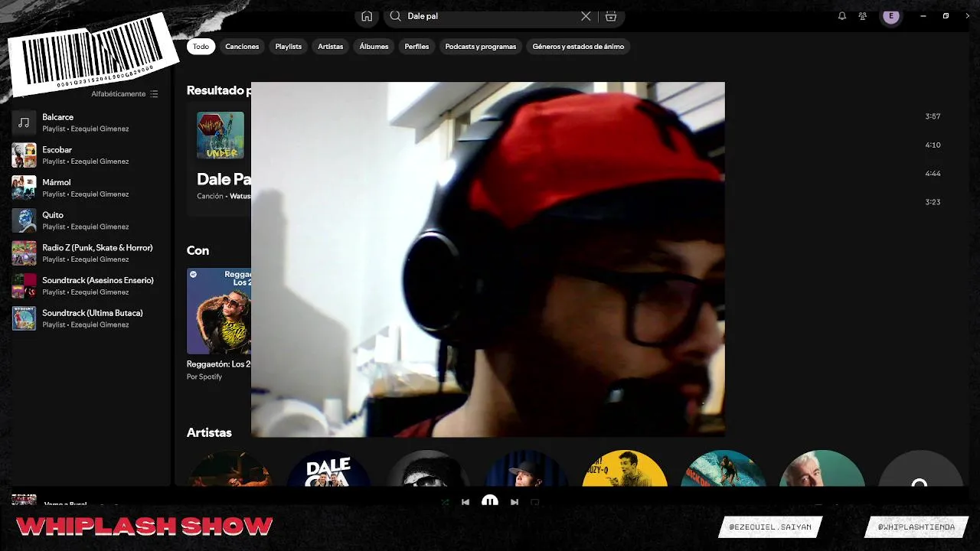This screenshot has width=980, height=551.
Task: Open the Mármol playlist
Action: pos(87,188)
